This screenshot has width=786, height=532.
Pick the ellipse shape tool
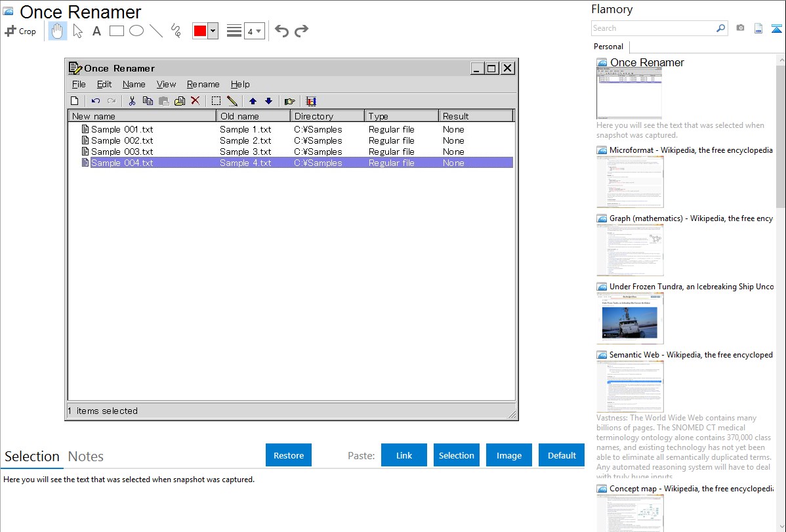136,31
